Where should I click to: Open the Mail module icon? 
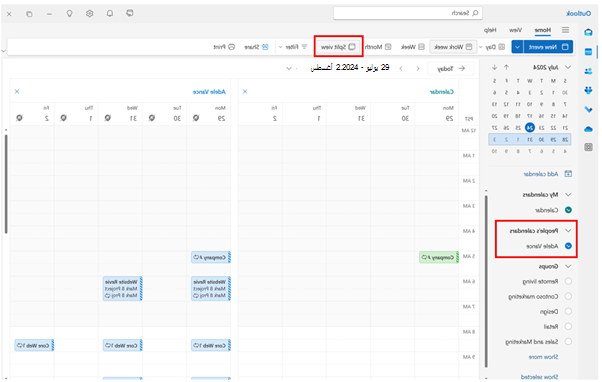(x=588, y=33)
